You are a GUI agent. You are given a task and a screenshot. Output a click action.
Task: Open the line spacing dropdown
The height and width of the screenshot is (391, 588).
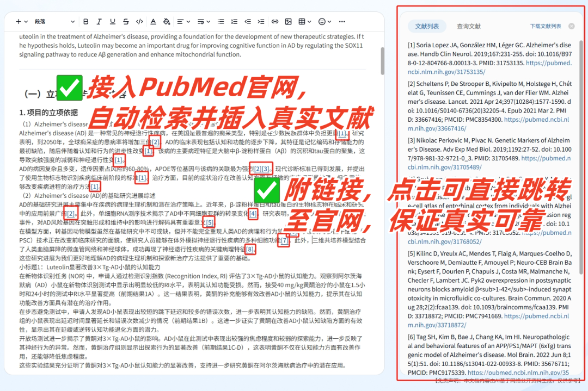tap(204, 22)
